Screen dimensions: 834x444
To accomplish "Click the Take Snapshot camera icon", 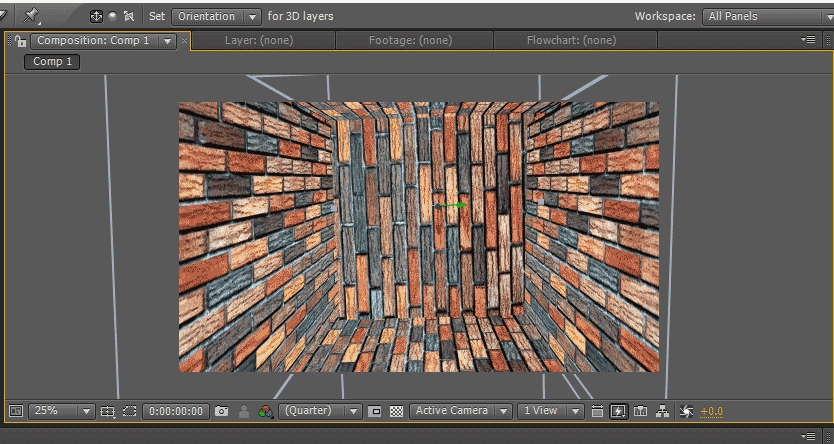I will pos(222,411).
